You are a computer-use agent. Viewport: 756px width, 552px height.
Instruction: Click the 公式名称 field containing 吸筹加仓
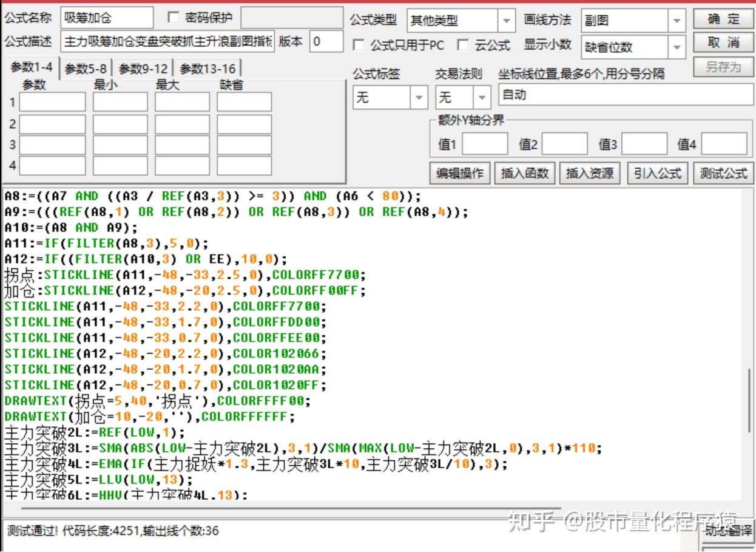pyautogui.click(x=107, y=18)
